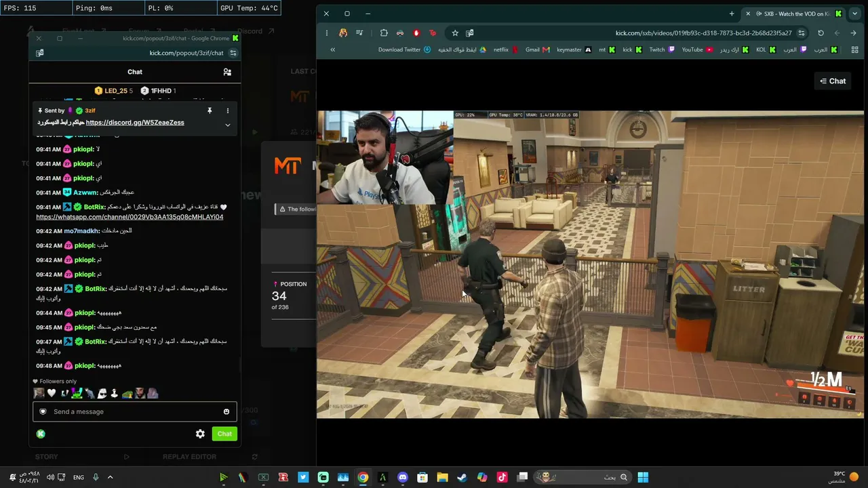
Task: Bookmark this page with the star icon
Action: 455,33
